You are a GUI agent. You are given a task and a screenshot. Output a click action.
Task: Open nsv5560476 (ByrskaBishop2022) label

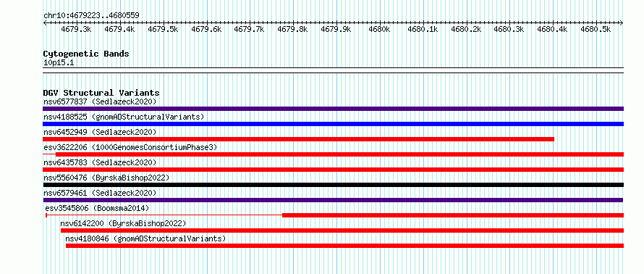pyautogui.click(x=106, y=178)
